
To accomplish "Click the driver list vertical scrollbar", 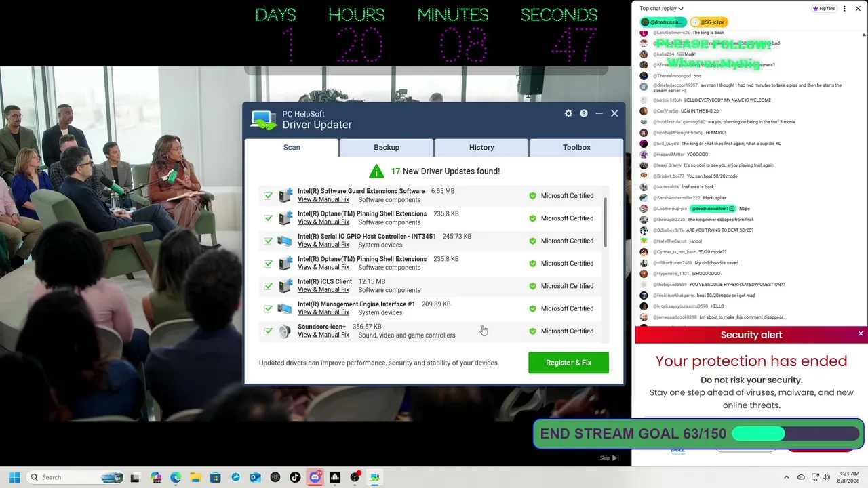I will 604,224.
